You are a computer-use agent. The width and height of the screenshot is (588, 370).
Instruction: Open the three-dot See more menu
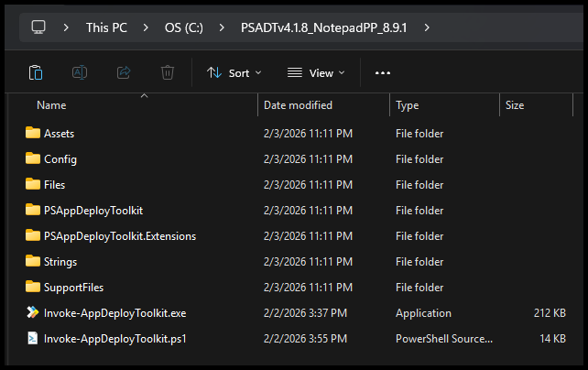[x=383, y=73]
